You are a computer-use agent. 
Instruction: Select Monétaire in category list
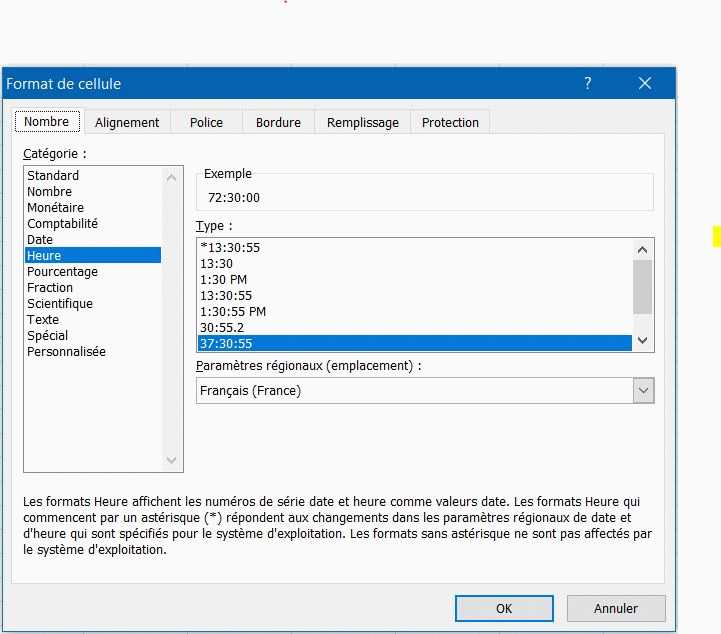point(55,208)
